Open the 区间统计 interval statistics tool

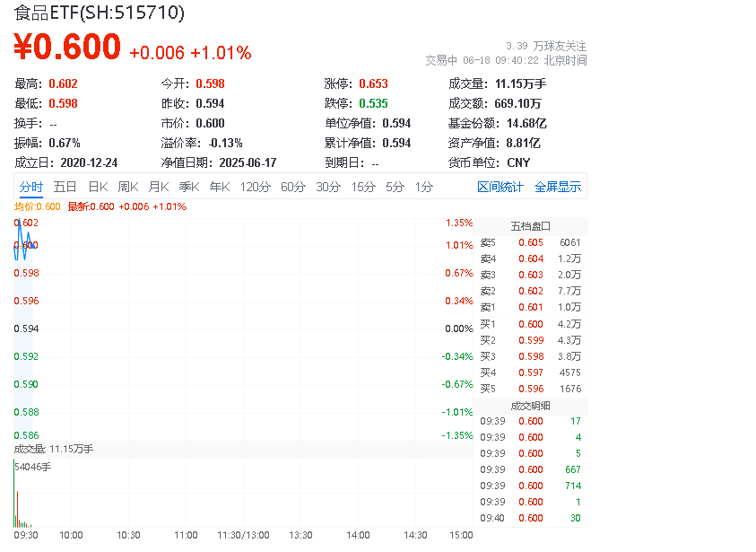(x=500, y=187)
